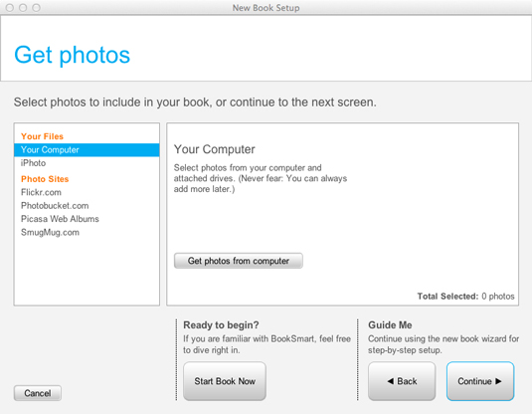Select SmugMug.com photo site
This screenshot has height=414, width=532.
(50, 232)
